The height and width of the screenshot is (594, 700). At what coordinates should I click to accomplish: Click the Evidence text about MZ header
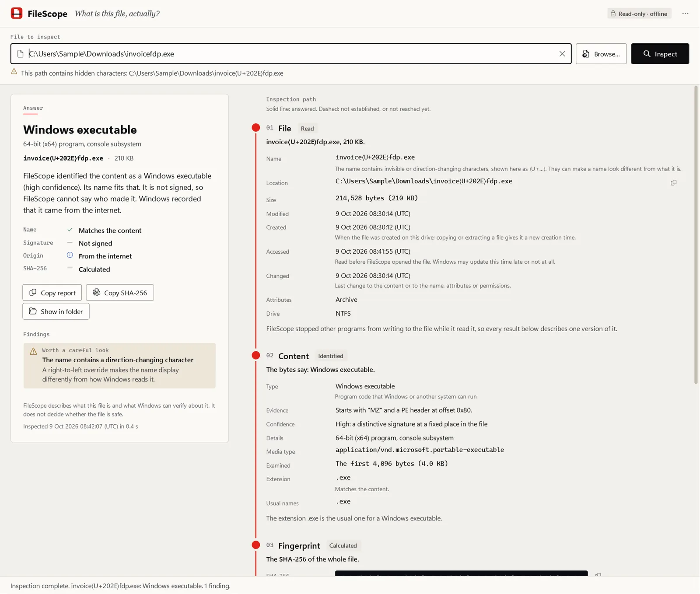[404, 410]
